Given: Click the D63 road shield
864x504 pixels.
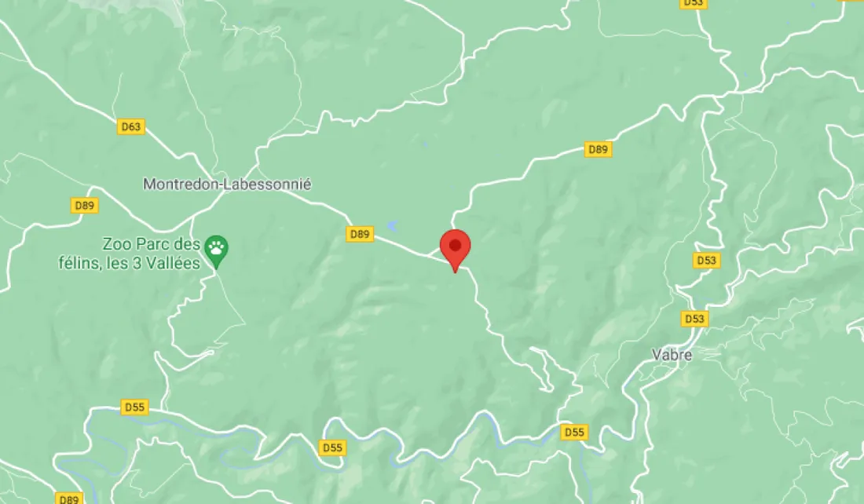Looking at the screenshot, I should pos(130,126).
